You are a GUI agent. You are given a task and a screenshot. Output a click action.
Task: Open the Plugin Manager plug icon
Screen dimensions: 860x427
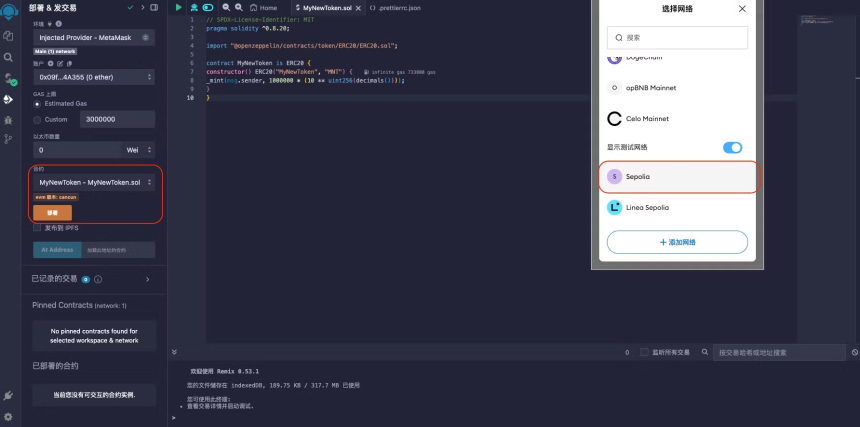pos(8,396)
